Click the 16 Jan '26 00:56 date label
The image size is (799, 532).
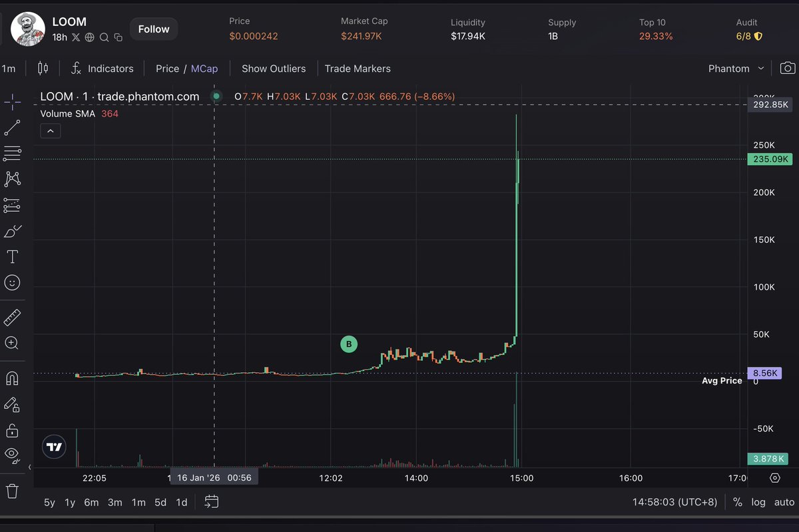pyautogui.click(x=214, y=477)
